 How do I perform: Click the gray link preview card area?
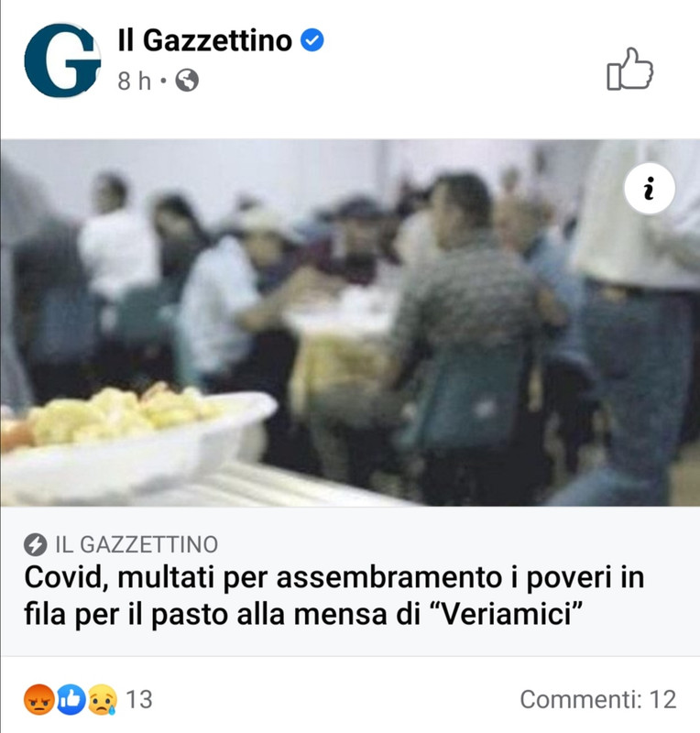click(350, 581)
